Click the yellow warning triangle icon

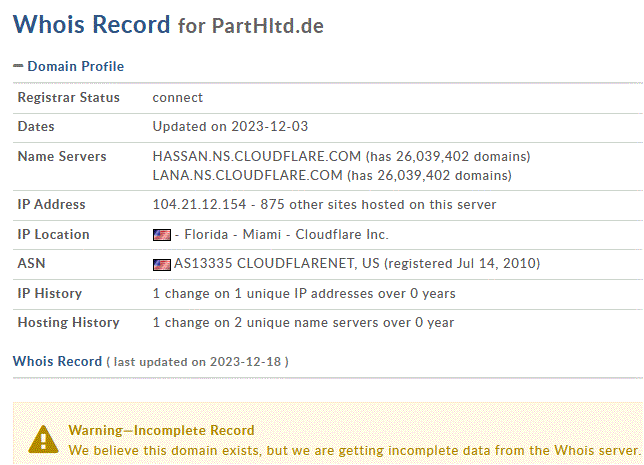[44, 440]
